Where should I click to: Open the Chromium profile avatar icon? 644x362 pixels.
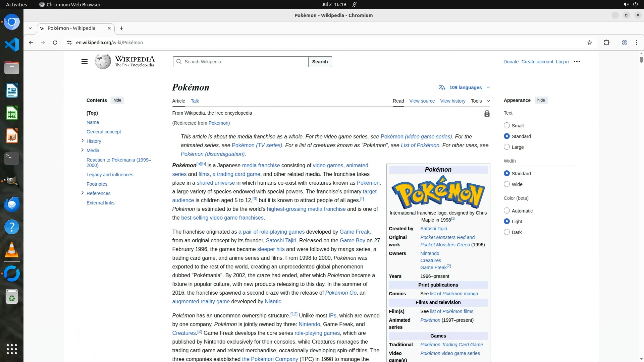[624, 43]
